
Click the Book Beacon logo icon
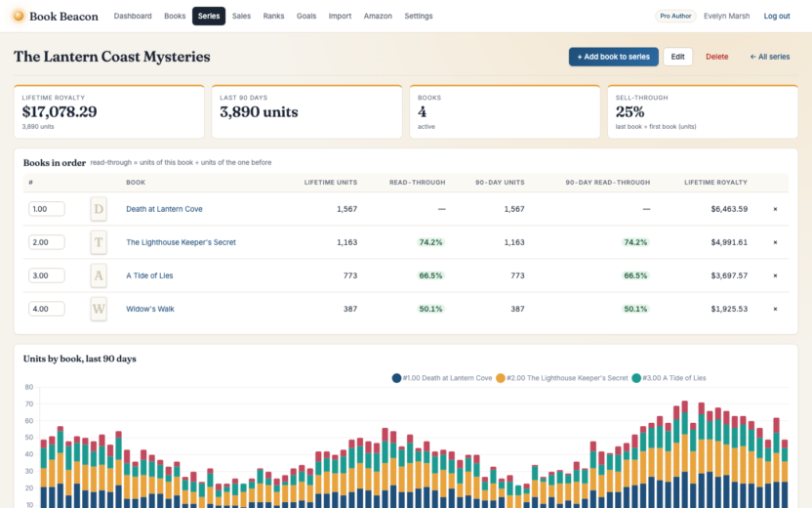[19, 16]
